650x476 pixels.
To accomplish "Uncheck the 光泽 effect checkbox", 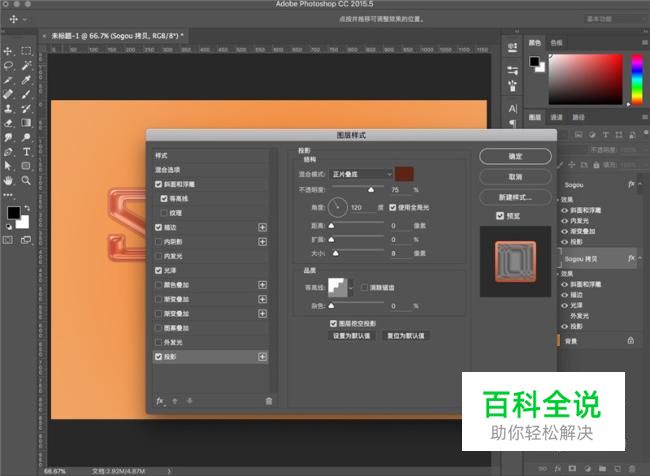I will point(158,270).
